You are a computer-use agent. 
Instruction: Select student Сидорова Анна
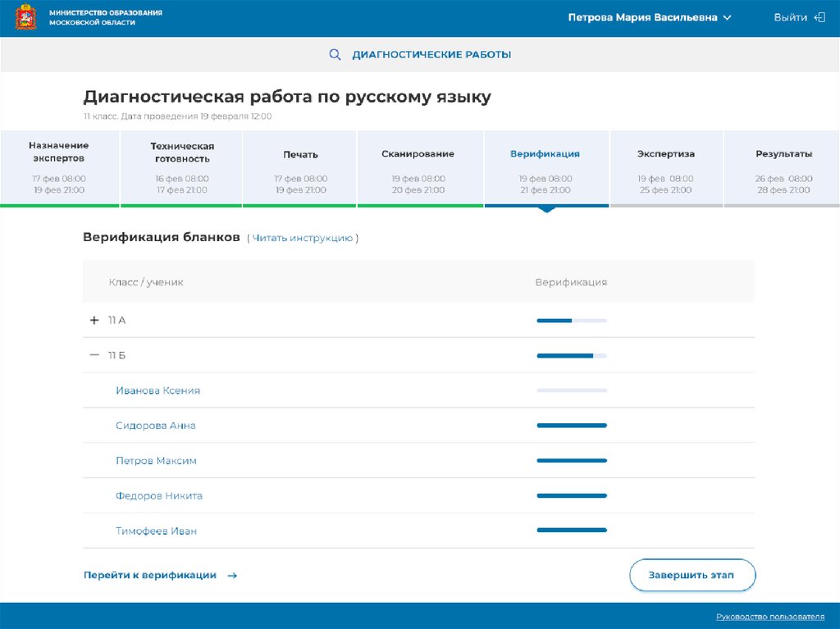pyautogui.click(x=156, y=426)
